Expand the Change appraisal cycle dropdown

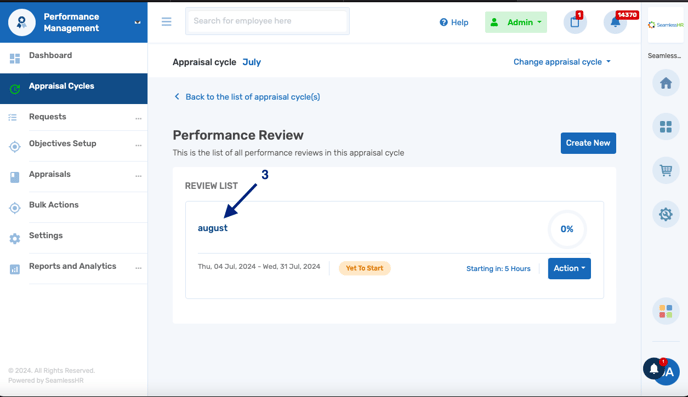click(562, 62)
